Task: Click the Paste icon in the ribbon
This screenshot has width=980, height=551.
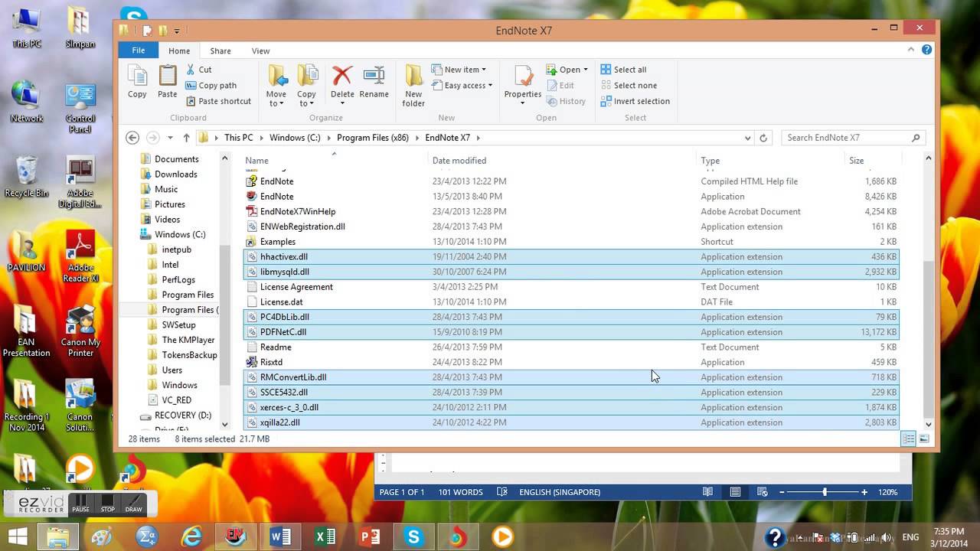Action: (x=168, y=82)
